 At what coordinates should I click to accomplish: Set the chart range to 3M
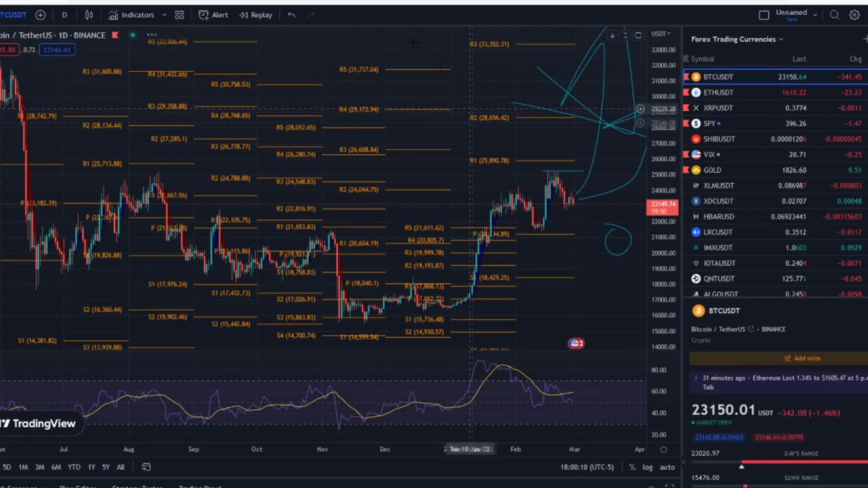tap(40, 467)
